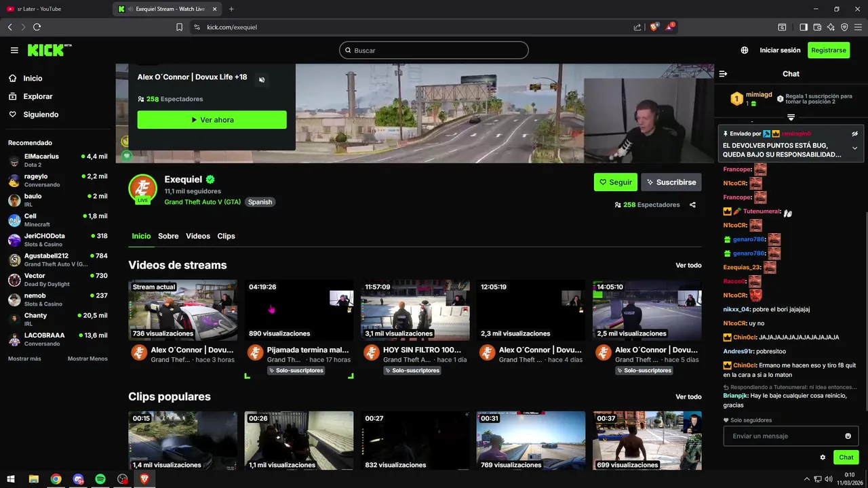Open the Brave VPN shield icon
This screenshot has width=868, height=488.
point(844,27)
